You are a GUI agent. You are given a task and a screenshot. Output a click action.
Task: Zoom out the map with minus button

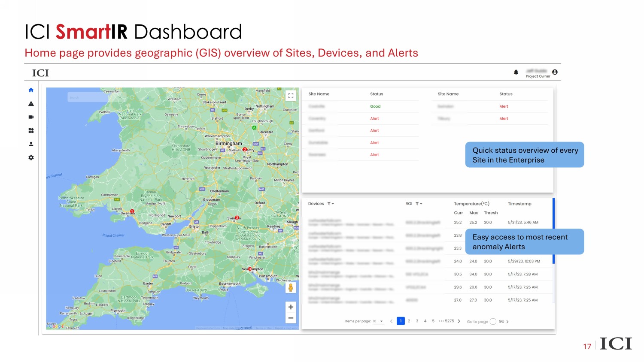click(291, 318)
